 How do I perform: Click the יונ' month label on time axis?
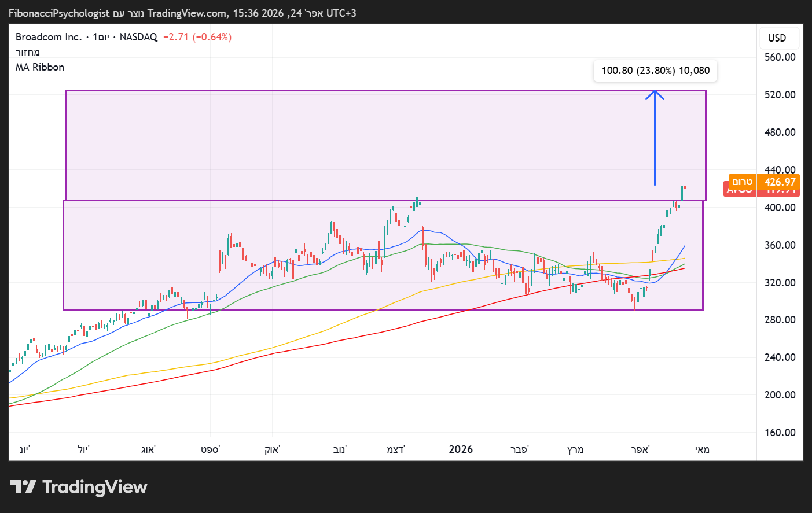[25, 449]
